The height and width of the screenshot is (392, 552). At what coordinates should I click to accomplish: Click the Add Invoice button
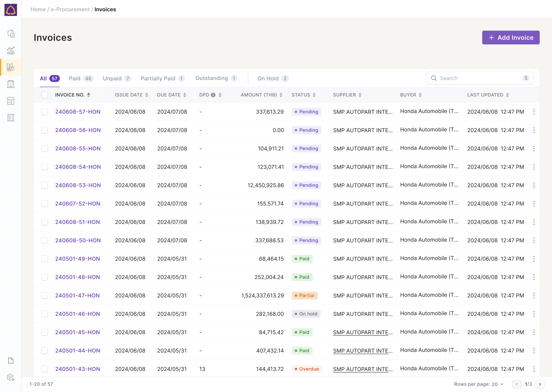tap(511, 37)
